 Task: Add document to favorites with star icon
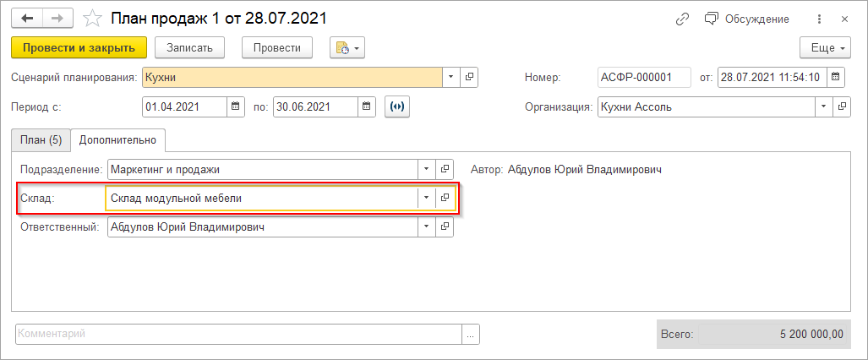93,19
